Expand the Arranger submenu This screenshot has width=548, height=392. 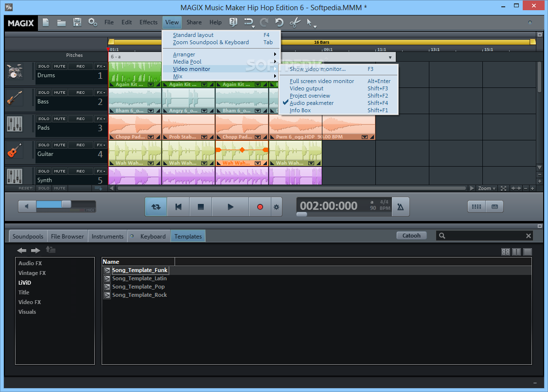click(x=221, y=54)
